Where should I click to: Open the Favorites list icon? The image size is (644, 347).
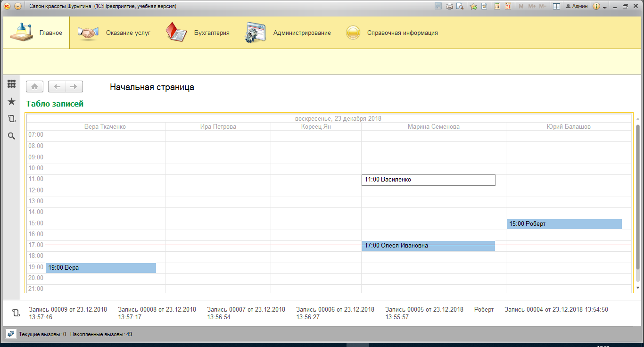(x=484, y=6)
